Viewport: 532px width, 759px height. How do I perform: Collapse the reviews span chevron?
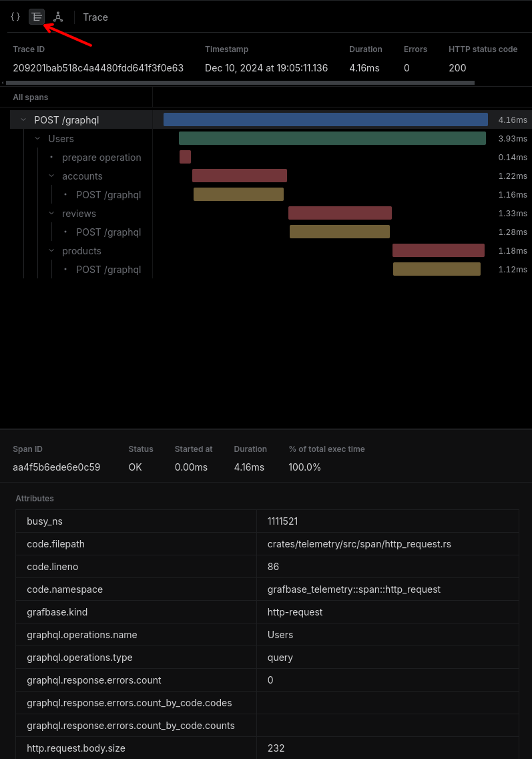click(x=51, y=214)
